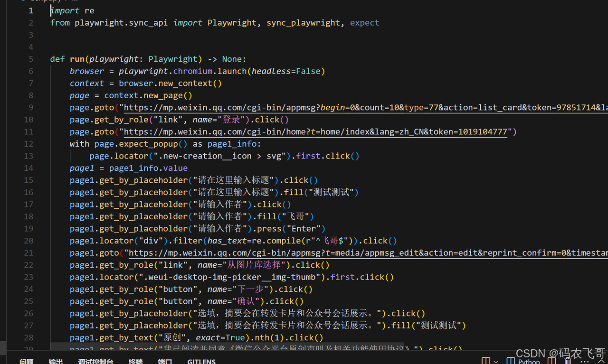Click "first" on line 13

(308, 156)
